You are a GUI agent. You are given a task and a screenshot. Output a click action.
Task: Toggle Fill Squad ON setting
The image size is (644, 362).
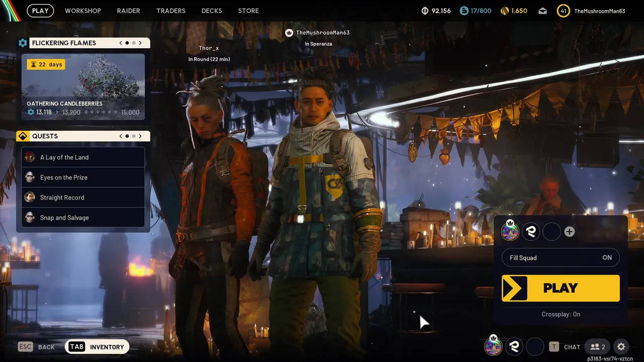560,257
